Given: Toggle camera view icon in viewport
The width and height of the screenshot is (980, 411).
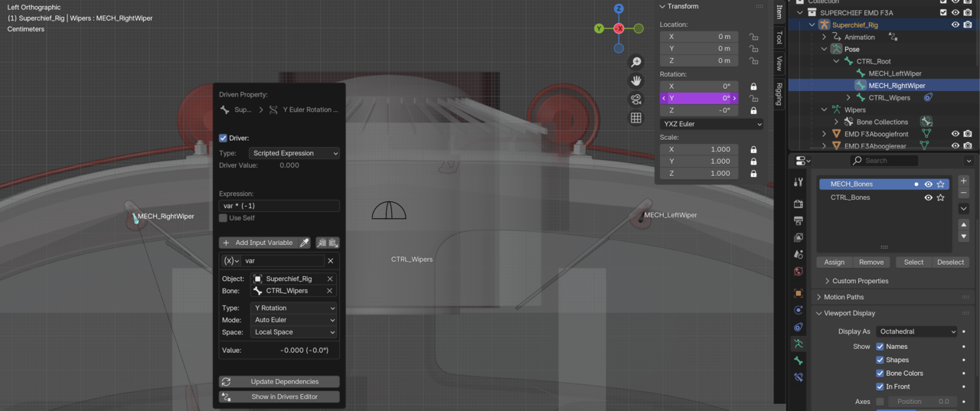Looking at the screenshot, I should tap(635, 99).
